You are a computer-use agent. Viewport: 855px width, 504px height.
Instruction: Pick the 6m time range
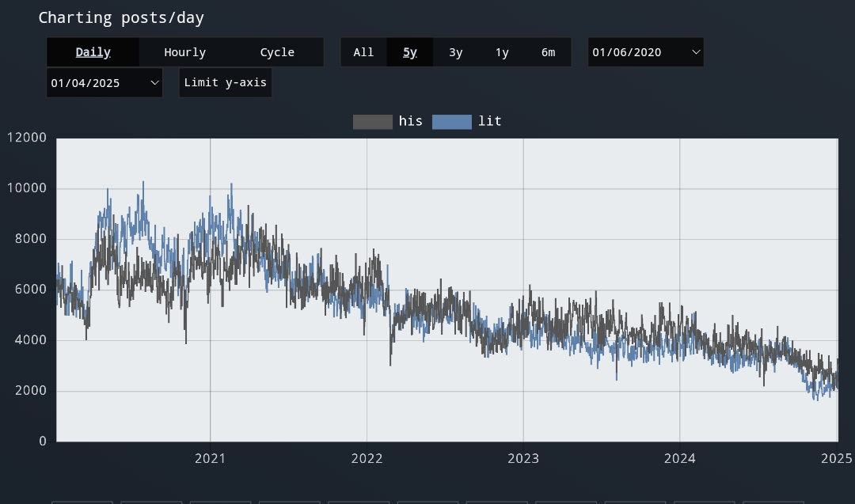(548, 52)
